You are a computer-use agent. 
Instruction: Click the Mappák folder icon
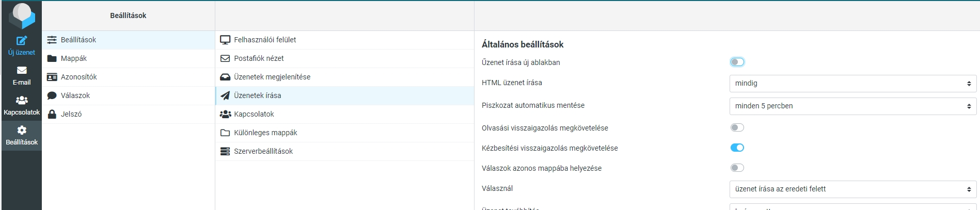click(x=52, y=58)
